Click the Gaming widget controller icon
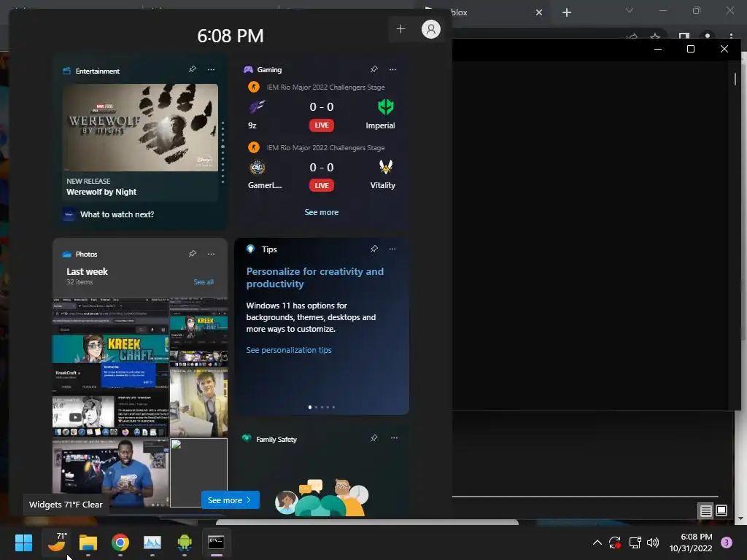 248,69
